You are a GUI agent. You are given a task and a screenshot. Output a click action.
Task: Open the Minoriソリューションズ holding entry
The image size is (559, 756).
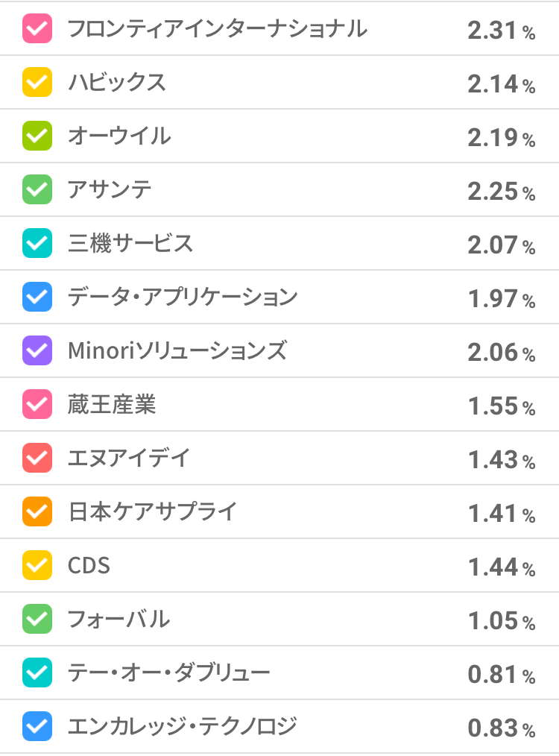177,351
